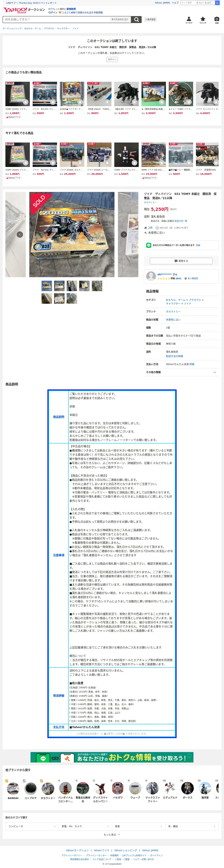Open the 配送方法一覧 link

pyautogui.click(x=181, y=221)
